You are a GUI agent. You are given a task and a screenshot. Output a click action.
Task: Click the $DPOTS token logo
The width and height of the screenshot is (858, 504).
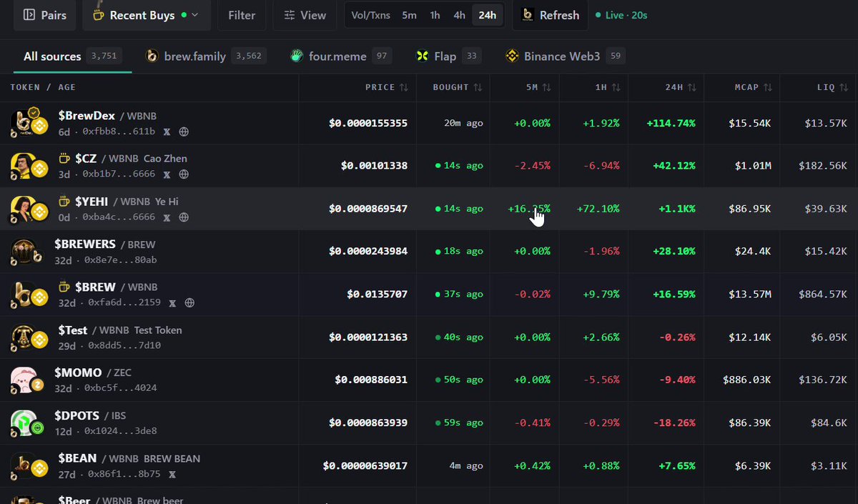coord(26,423)
